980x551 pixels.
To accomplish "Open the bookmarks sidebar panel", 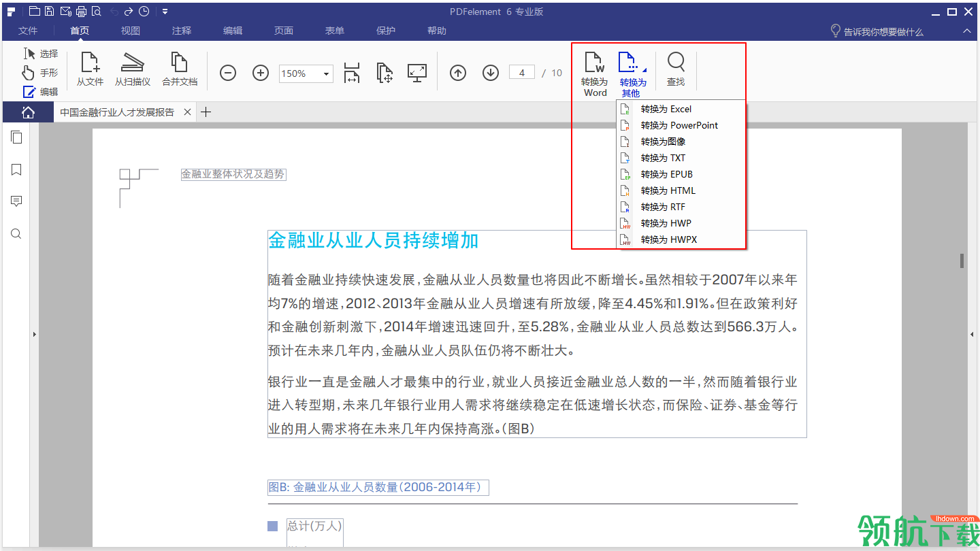I will coord(16,169).
